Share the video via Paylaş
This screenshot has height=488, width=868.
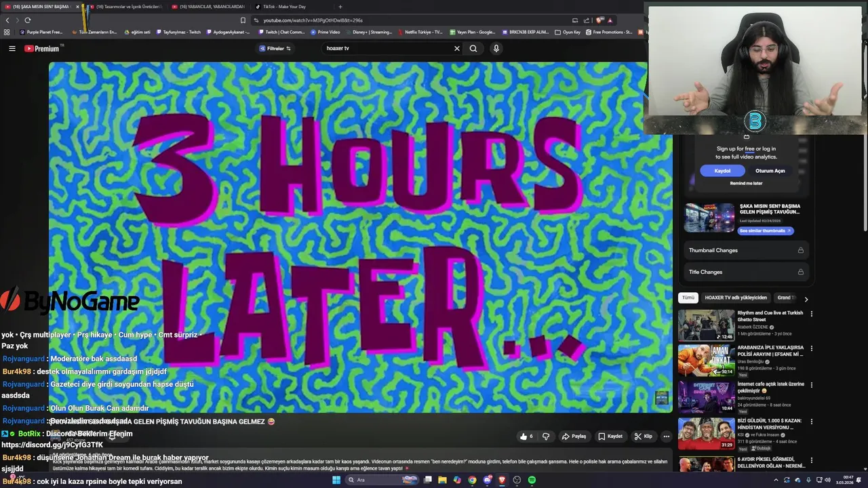point(574,436)
